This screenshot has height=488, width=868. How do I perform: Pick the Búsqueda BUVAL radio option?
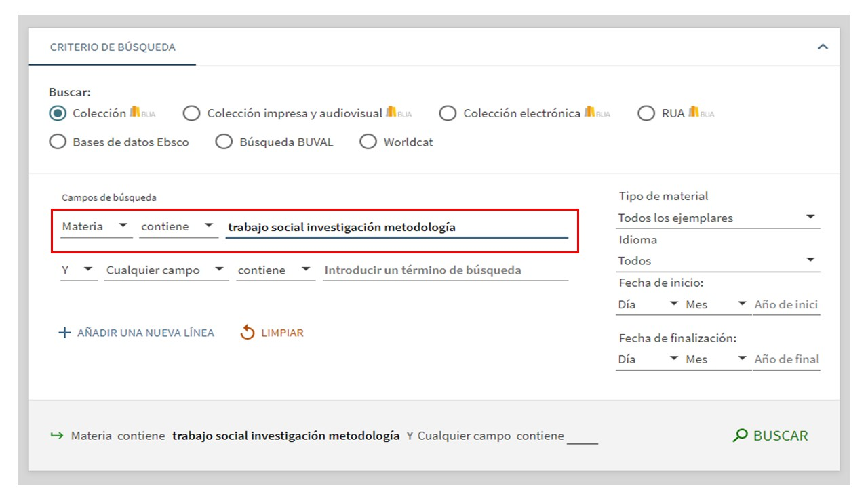point(224,142)
